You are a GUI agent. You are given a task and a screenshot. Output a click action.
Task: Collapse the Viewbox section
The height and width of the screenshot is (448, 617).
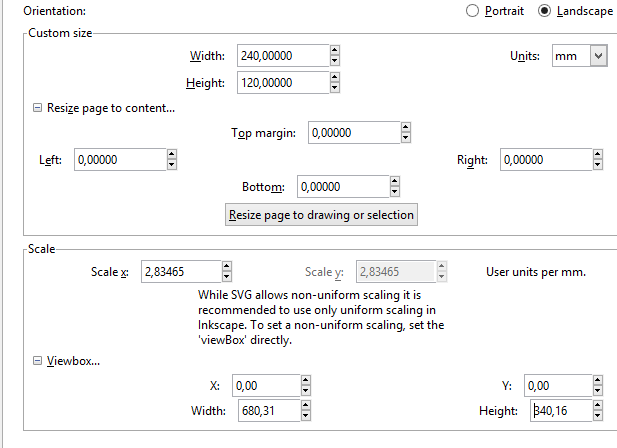(x=38, y=362)
